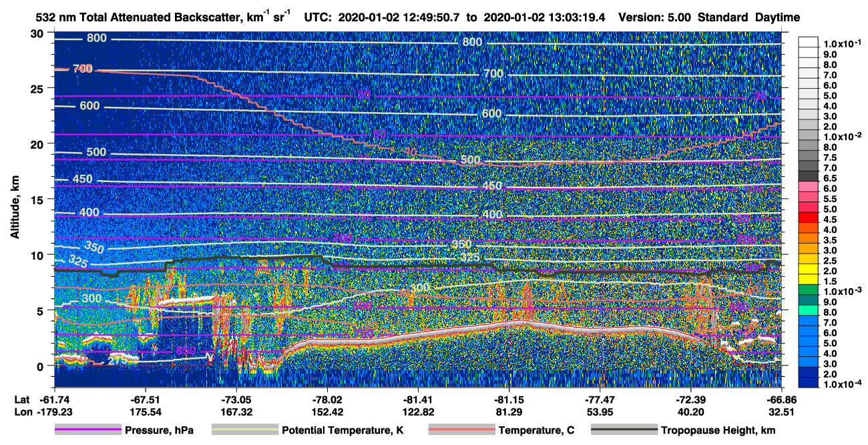Viewport: 868px width, 445px height.
Task: Click the longitude value "81.29"
Action: click(509, 412)
